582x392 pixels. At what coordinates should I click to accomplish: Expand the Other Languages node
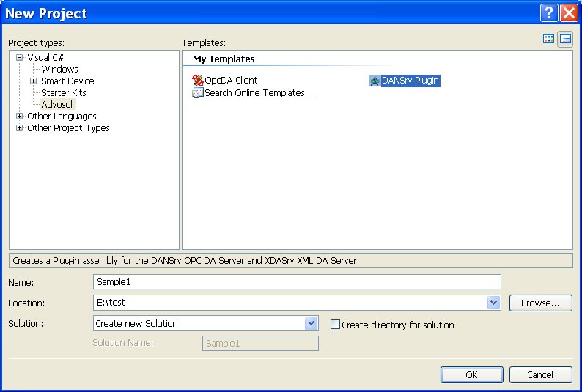coord(19,116)
